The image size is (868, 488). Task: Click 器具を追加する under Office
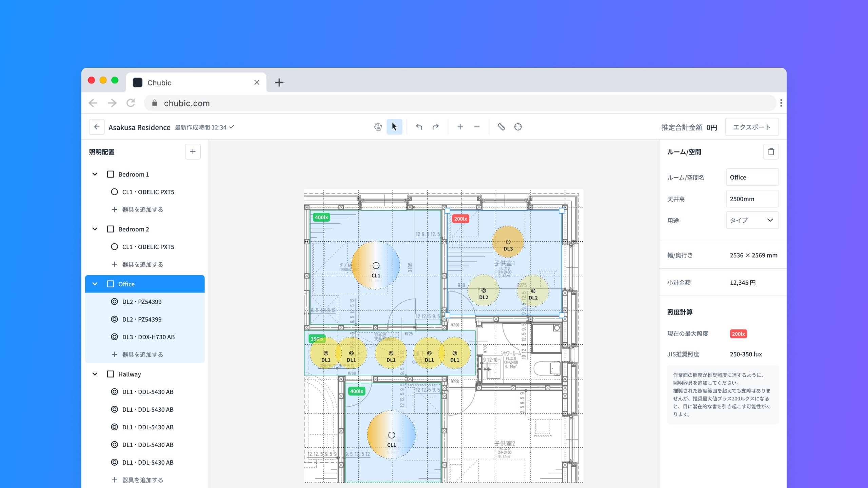coord(142,354)
